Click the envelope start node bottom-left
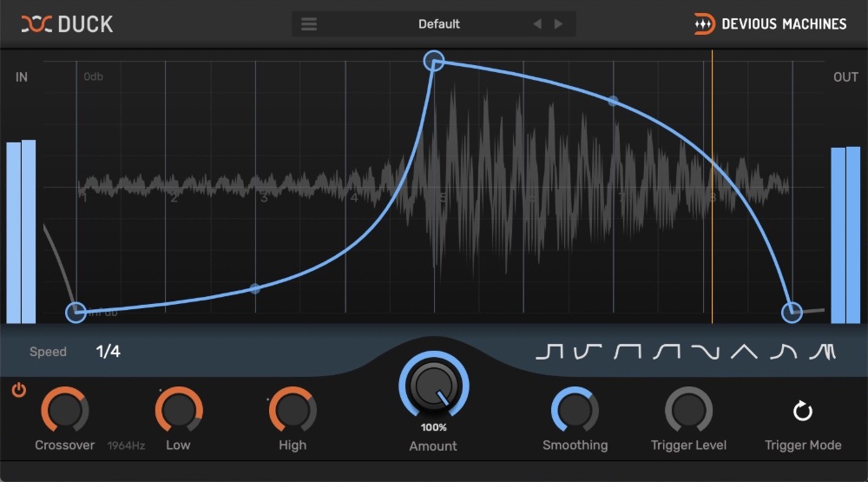868x482 pixels. pyautogui.click(x=76, y=313)
